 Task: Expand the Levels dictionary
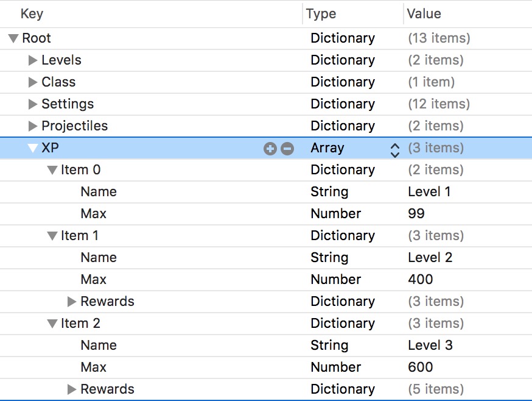[33, 60]
